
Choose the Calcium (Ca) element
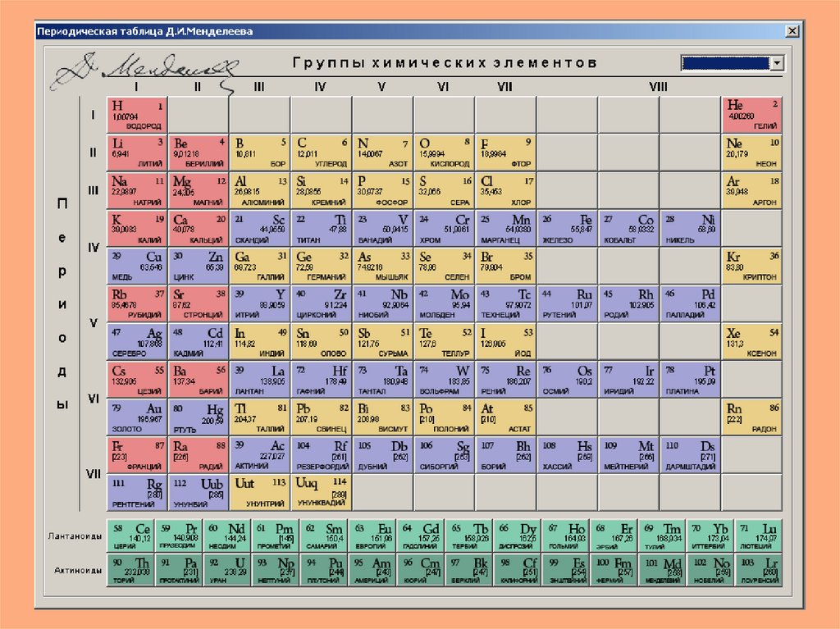click(199, 229)
